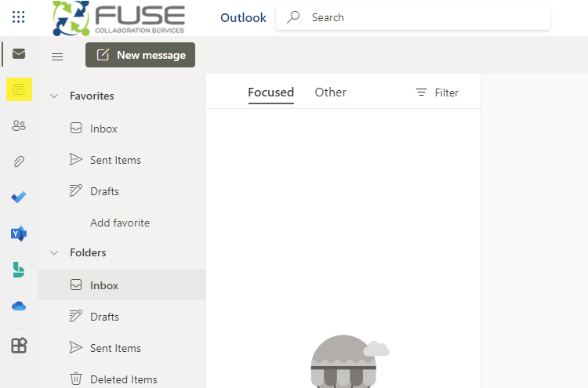This screenshot has height=388, width=588.
Task: Open the OneDrive cloud icon
Action: pos(19,306)
